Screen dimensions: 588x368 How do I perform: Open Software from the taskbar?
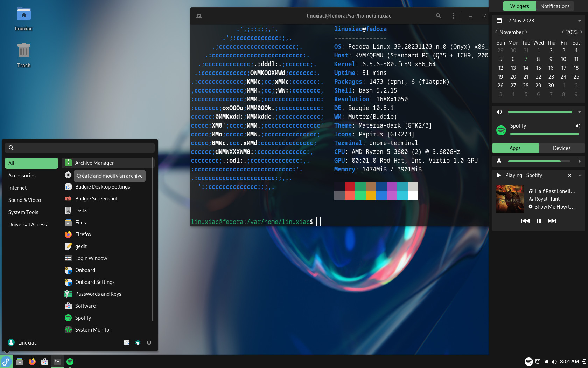pyautogui.click(x=45, y=362)
